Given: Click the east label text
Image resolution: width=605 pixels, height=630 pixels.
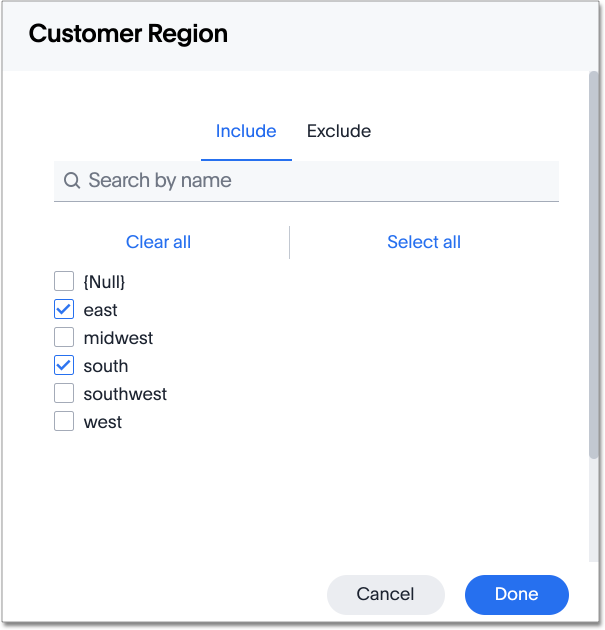Looking at the screenshot, I should coord(101,310).
